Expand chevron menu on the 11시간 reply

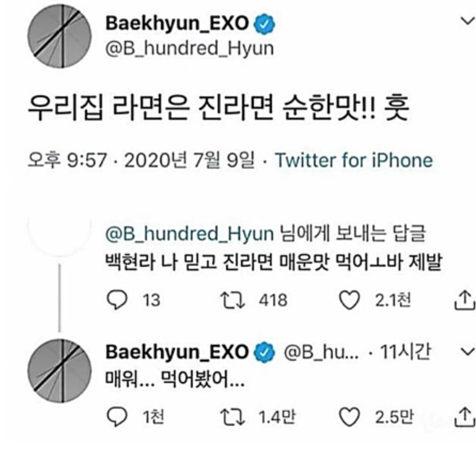pos(467,351)
